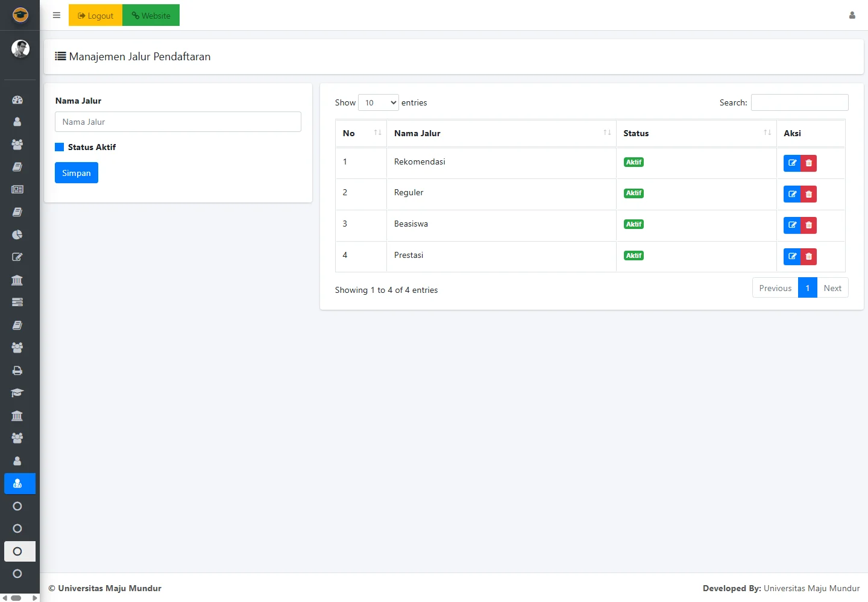This screenshot has height=602, width=868.
Task: Select the graduation cap sidebar icon
Action: point(17,393)
